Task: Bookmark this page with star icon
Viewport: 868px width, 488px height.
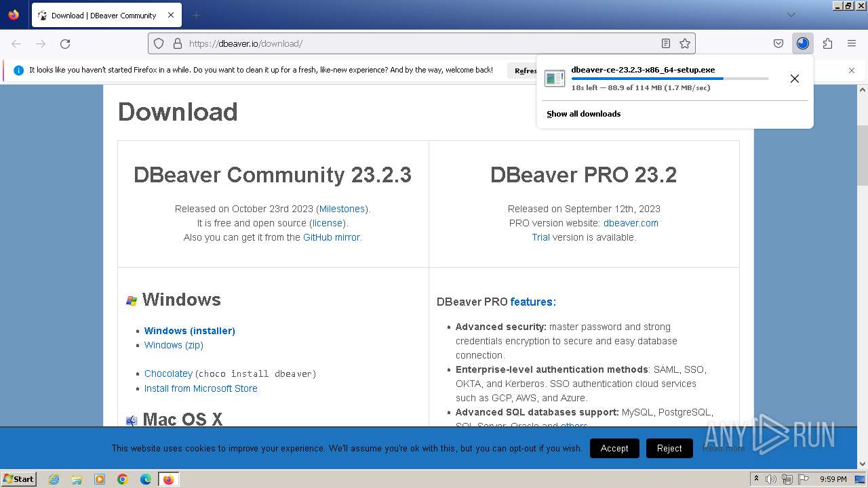Action: [x=685, y=43]
